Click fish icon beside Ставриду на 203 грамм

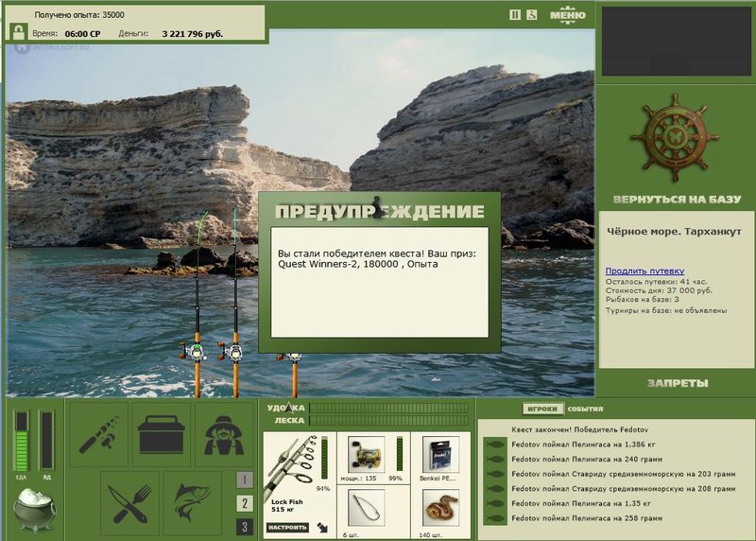(494, 474)
